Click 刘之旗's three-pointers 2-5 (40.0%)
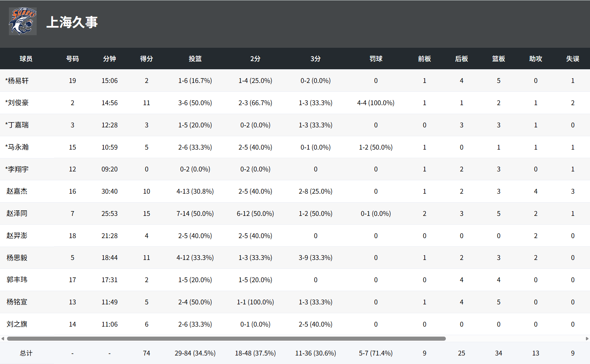 click(x=315, y=324)
